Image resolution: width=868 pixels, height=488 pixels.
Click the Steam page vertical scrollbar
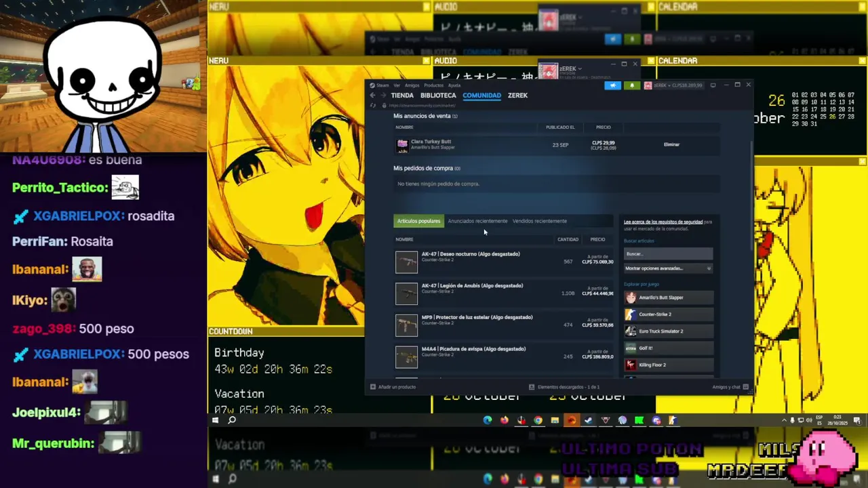coord(751,197)
